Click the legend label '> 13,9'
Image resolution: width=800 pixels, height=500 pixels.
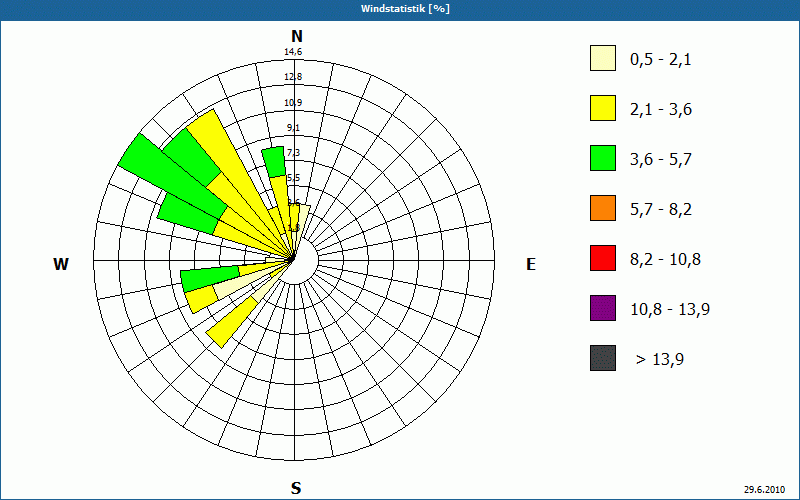(x=660, y=360)
